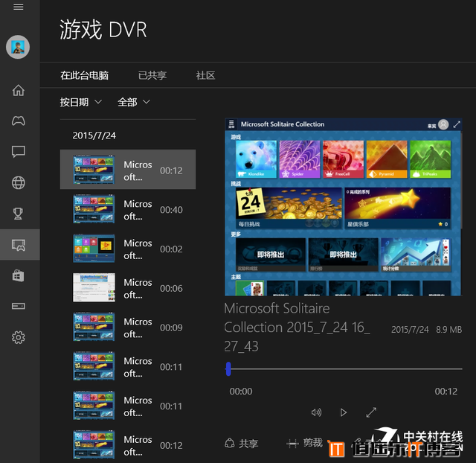Screen dimensions: 476x463
Task: Select the first 00:12 clip
Action: [128, 170]
